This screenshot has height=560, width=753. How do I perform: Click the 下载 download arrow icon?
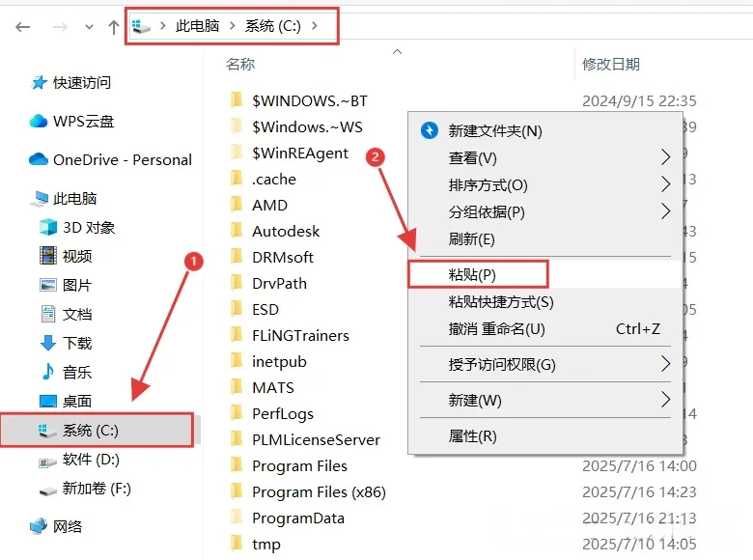tap(48, 343)
